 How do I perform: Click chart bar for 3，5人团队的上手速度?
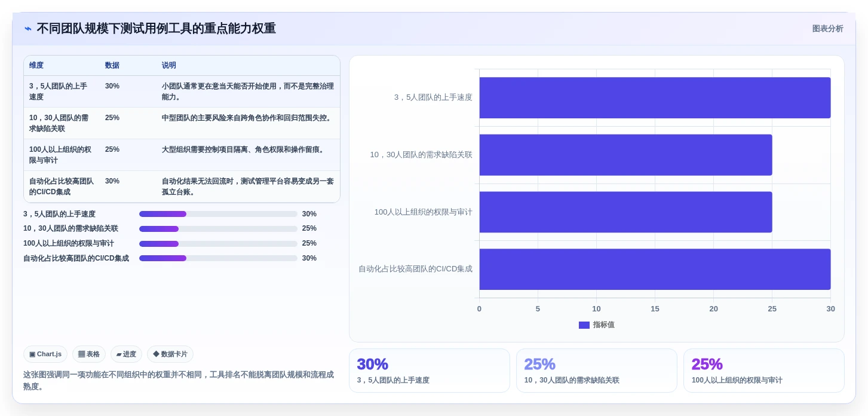(655, 97)
